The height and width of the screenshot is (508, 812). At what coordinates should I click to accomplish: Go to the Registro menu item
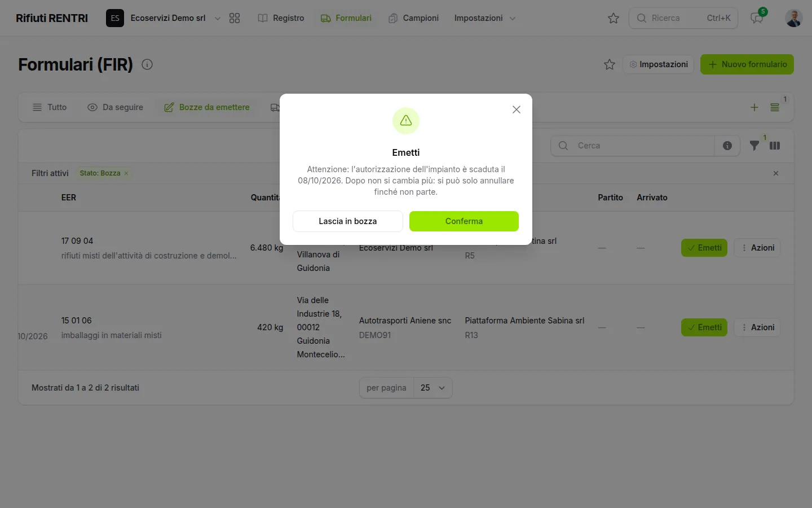(x=281, y=18)
